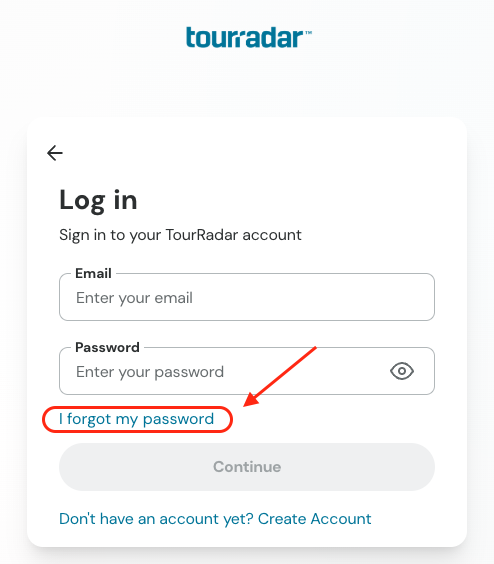
Task: Open the TourRadar logo at top
Action: point(249,37)
